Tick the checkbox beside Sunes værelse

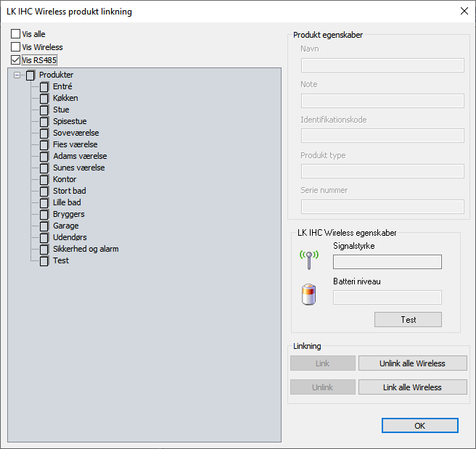[x=44, y=168]
